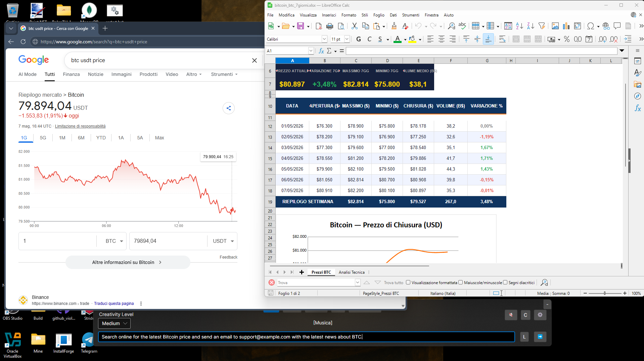Insert chart icon in Calc toolbar
Viewport: 644px width, 361px height.
[x=566, y=26]
